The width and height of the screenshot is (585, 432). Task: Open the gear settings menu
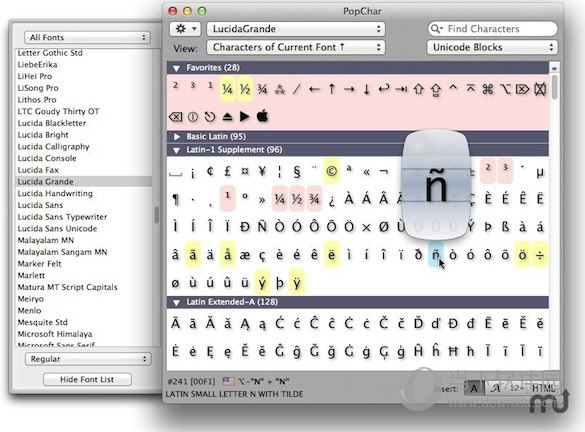[x=185, y=29]
